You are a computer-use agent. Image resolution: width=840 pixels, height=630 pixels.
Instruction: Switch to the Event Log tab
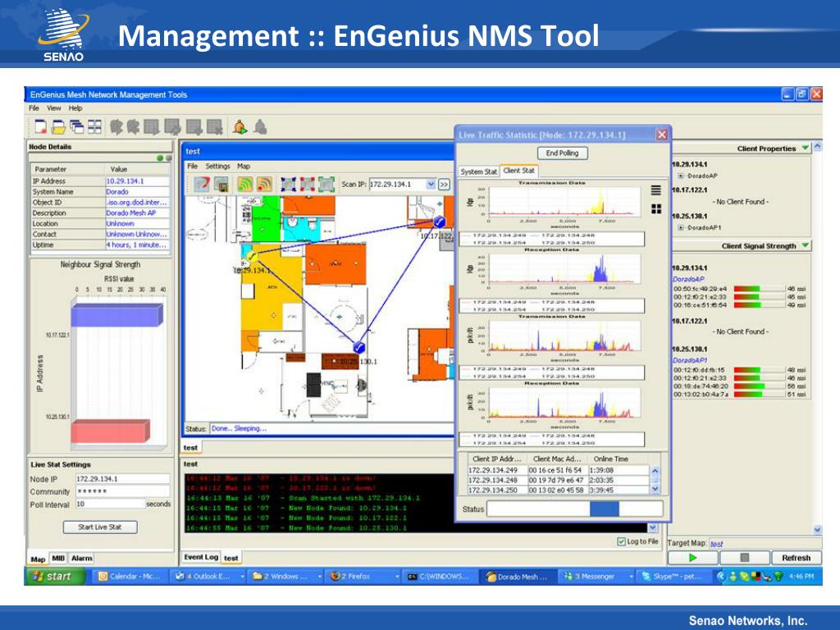pyautogui.click(x=201, y=557)
